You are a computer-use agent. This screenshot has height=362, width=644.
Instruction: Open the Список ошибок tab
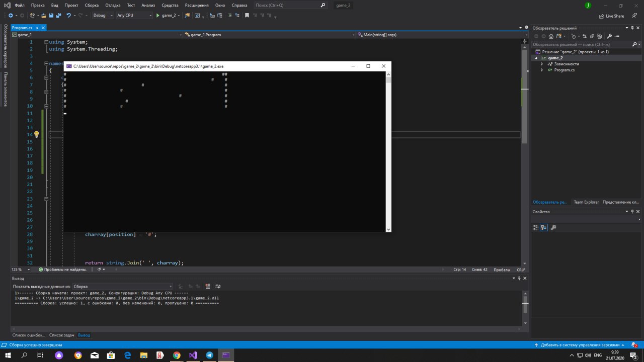pos(28,335)
